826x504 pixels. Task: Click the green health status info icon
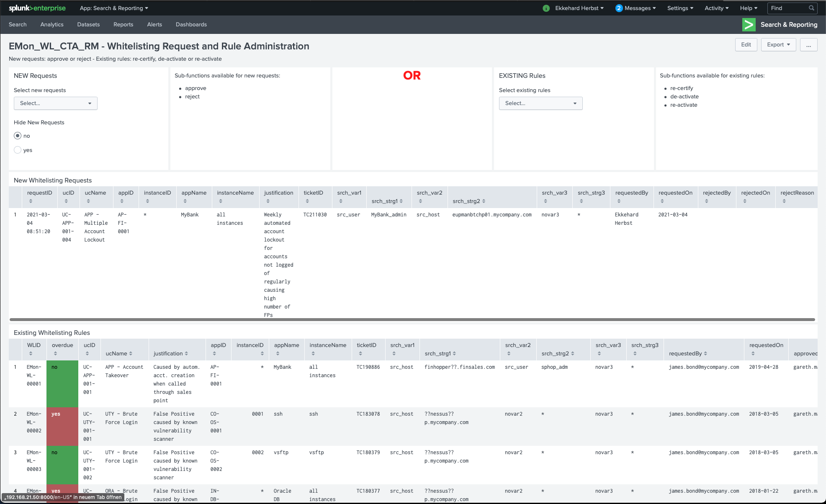click(x=546, y=8)
